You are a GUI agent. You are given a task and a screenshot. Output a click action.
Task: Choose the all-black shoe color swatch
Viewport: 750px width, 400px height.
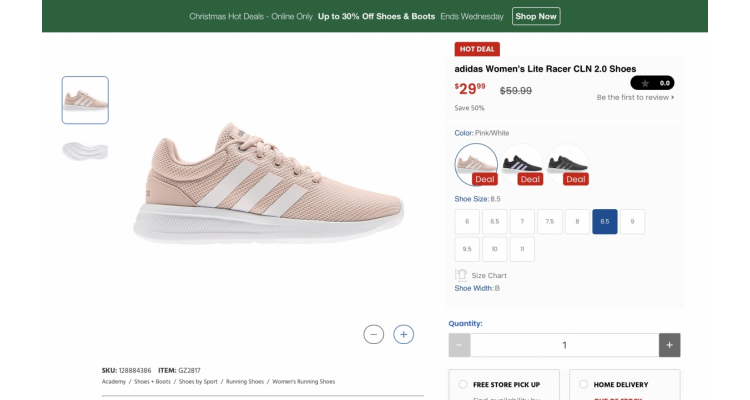567,165
